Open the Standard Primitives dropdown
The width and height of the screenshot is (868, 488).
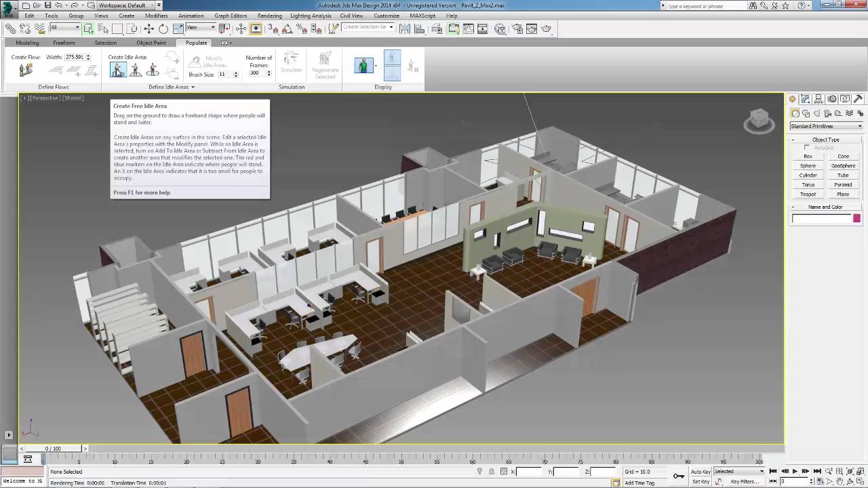click(x=826, y=126)
